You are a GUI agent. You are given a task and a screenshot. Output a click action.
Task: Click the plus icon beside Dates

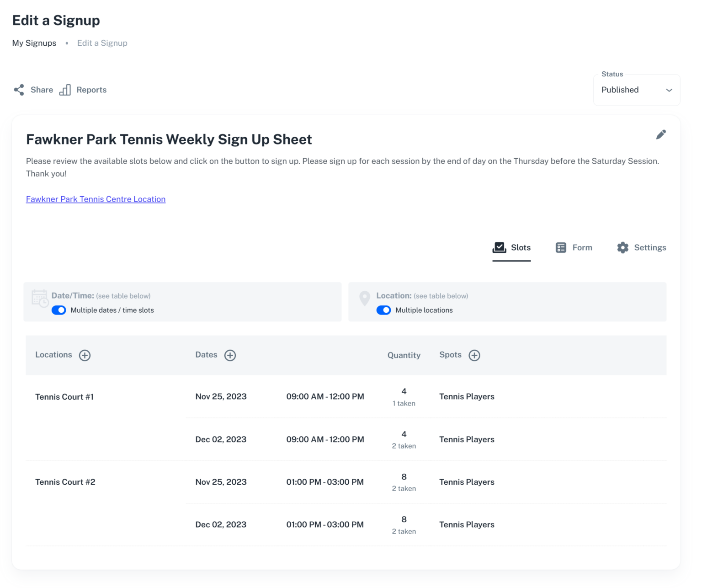coord(230,355)
